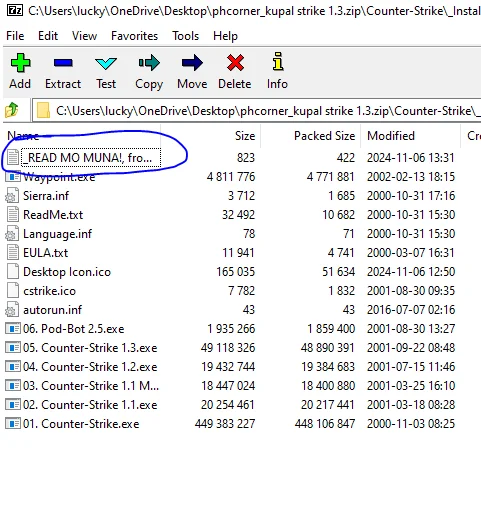Select the EULA.txt file name
The height and width of the screenshot is (529, 481).
pos(46,253)
